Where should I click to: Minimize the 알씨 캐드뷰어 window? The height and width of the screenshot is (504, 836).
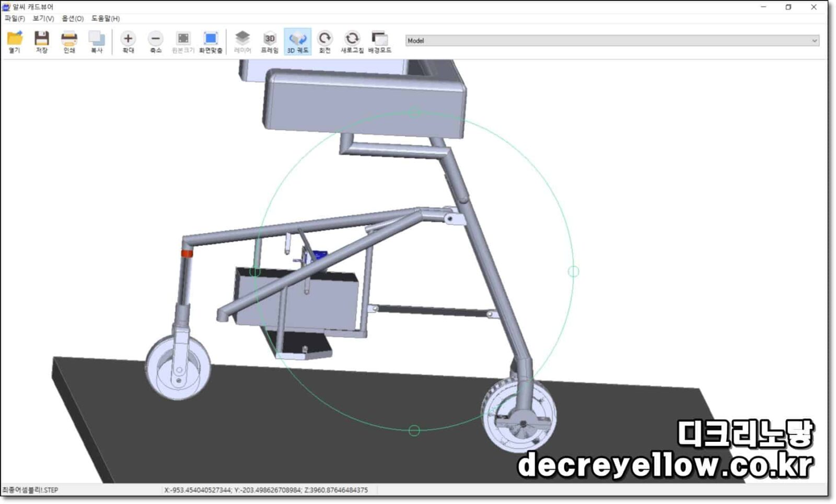tap(763, 7)
